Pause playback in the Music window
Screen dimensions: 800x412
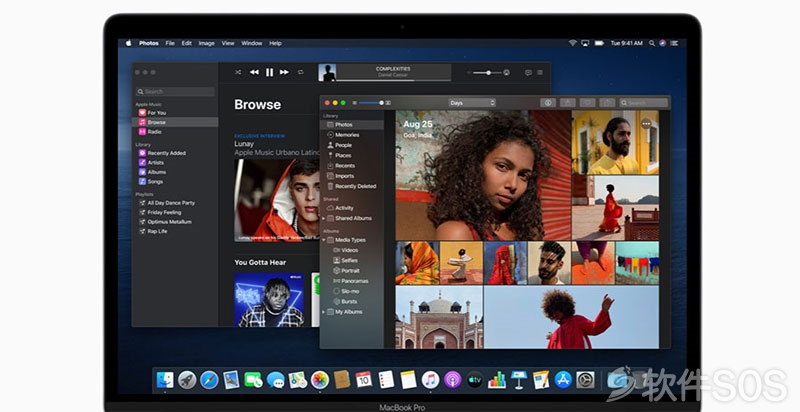[x=269, y=72]
